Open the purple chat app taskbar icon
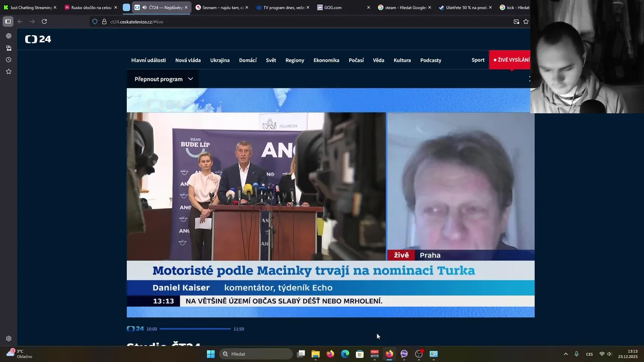Screen dimensions: 644x362 pyautogui.click(x=404, y=354)
